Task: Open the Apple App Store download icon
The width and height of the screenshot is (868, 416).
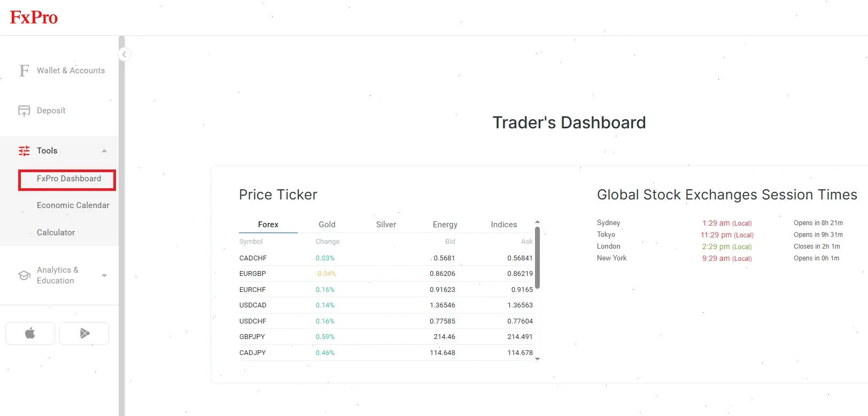Action: click(x=30, y=333)
